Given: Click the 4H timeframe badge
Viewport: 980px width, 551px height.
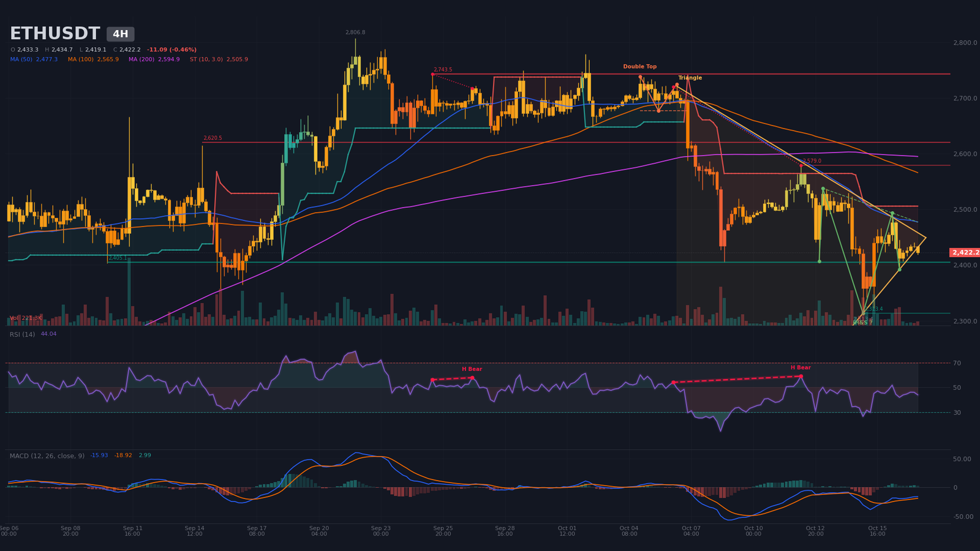Looking at the screenshot, I should 120,34.
